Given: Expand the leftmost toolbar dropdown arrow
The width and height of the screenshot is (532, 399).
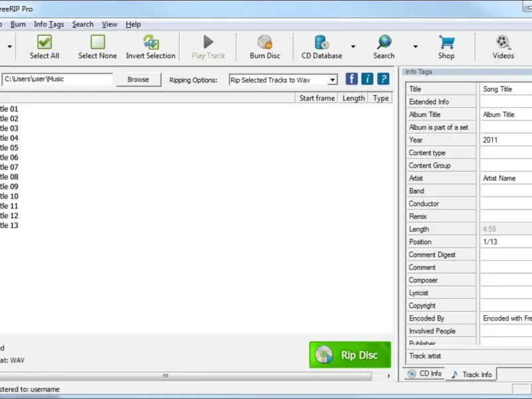Looking at the screenshot, I should pos(9,47).
